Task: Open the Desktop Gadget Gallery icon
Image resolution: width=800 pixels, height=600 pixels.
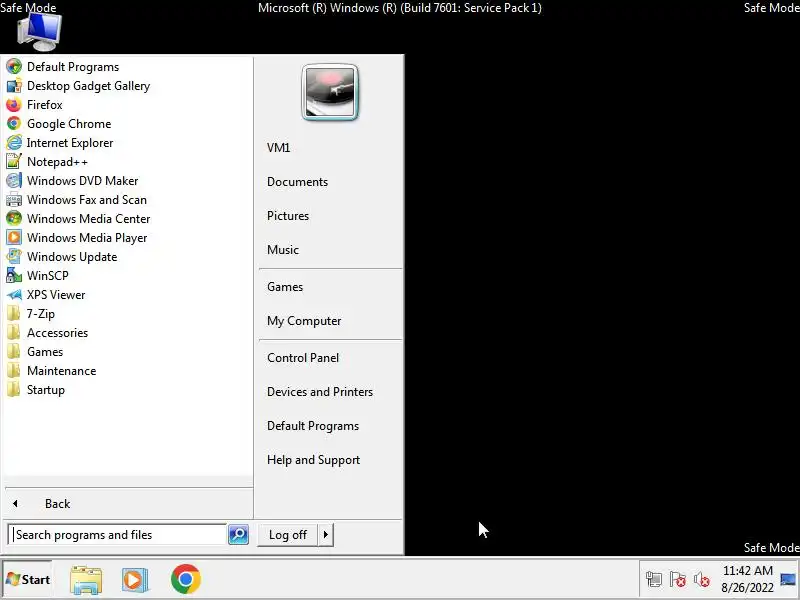Action: 14,86
